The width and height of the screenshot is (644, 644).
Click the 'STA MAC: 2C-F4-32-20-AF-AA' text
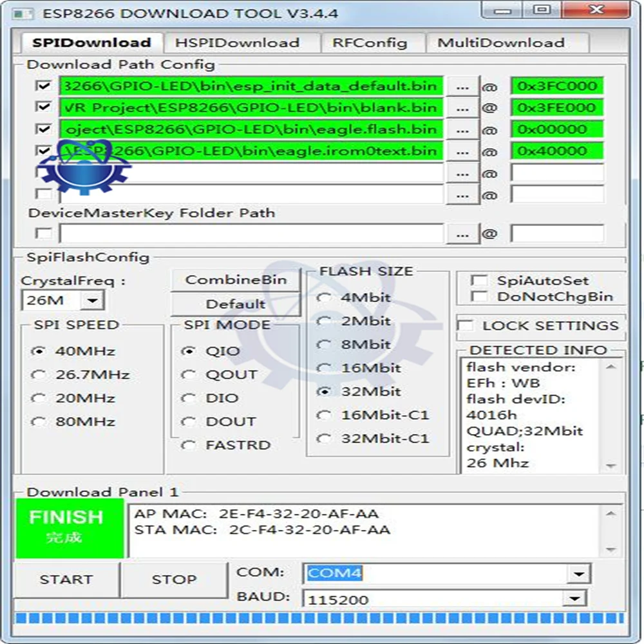tap(263, 530)
